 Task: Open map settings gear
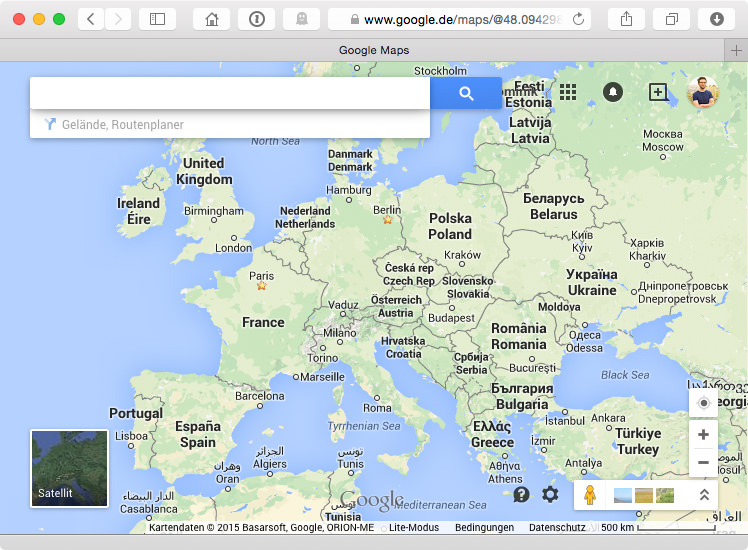(550, 495)
